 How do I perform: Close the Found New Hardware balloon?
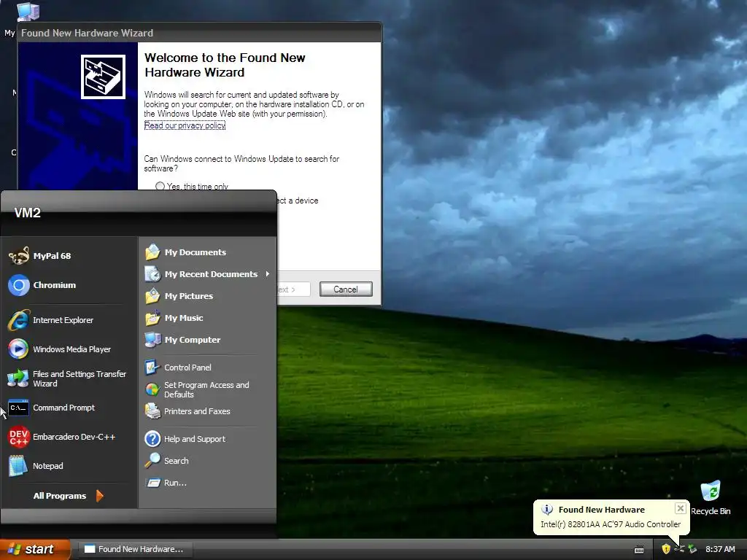click(681, 508)
